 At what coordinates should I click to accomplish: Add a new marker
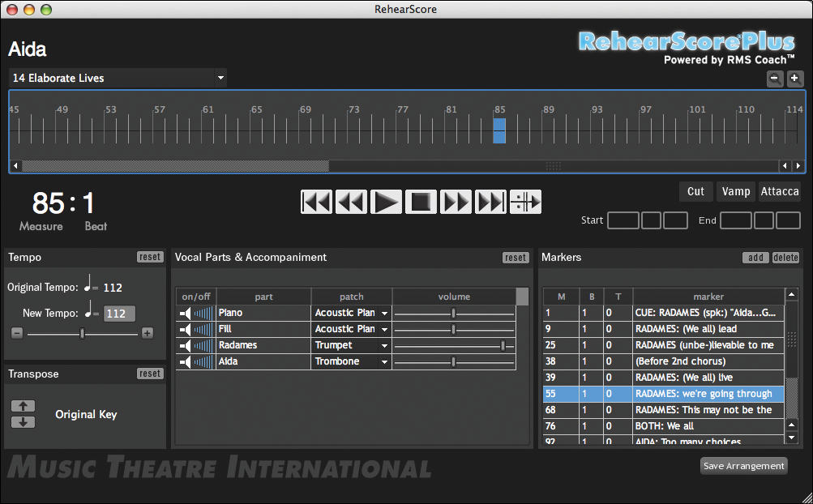point(755,258)
